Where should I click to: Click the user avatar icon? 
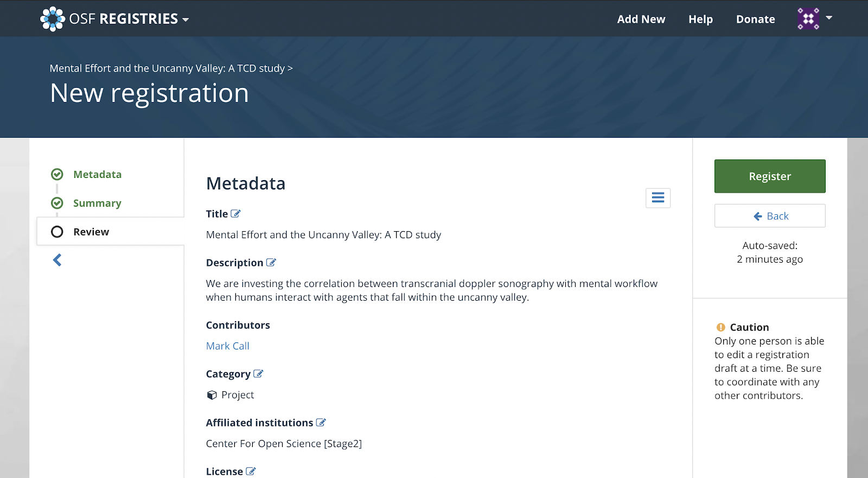[808, 19]
